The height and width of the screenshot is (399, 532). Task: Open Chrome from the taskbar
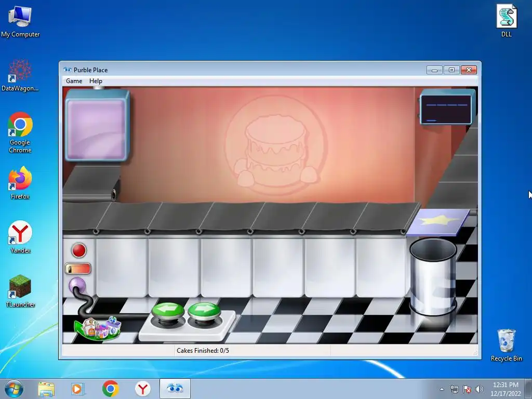pyautogui.click(x=110, y=389)
